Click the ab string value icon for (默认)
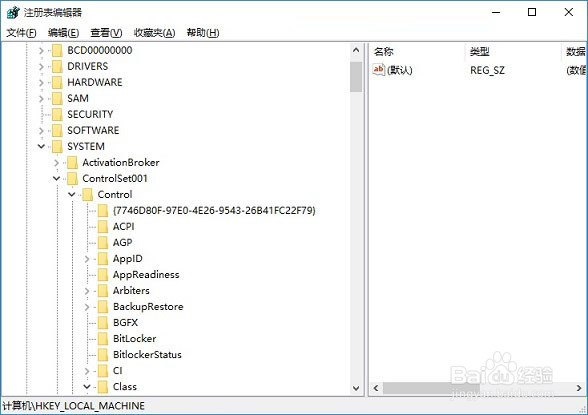Viewport: 588px width, 415px height. click(x=379, y=70)
